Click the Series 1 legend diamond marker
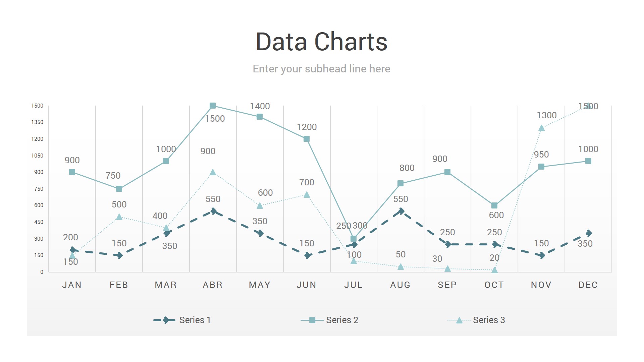 [166, 320]
